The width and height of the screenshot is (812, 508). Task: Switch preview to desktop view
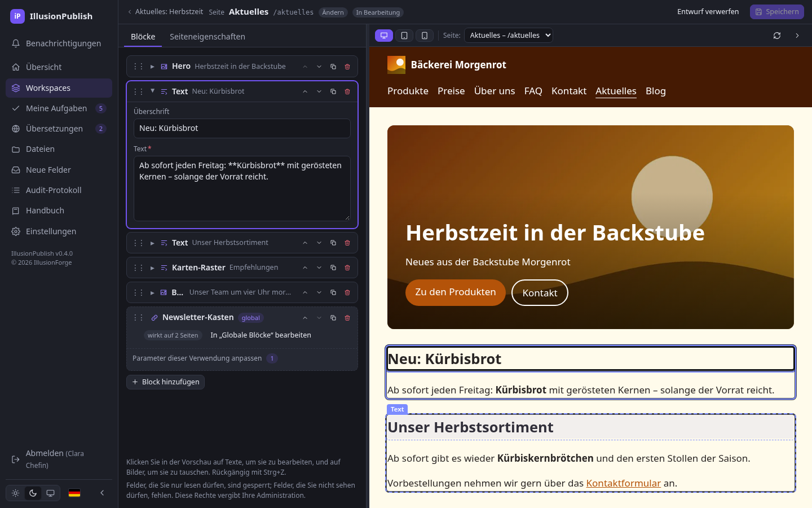tap(384, 36)
